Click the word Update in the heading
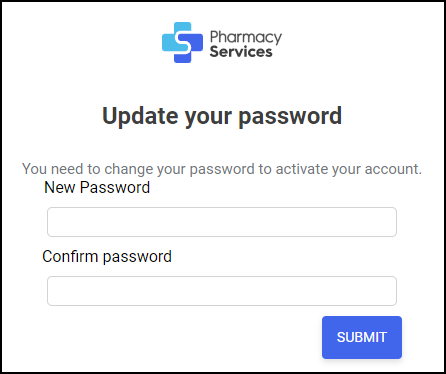This screenshot has height=374, width=446. coord(140,116)
